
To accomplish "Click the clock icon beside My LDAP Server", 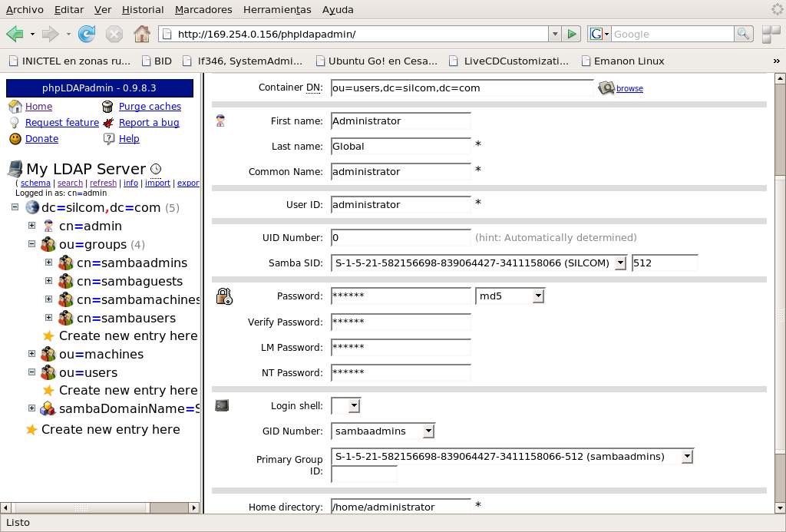I will 156,169.
